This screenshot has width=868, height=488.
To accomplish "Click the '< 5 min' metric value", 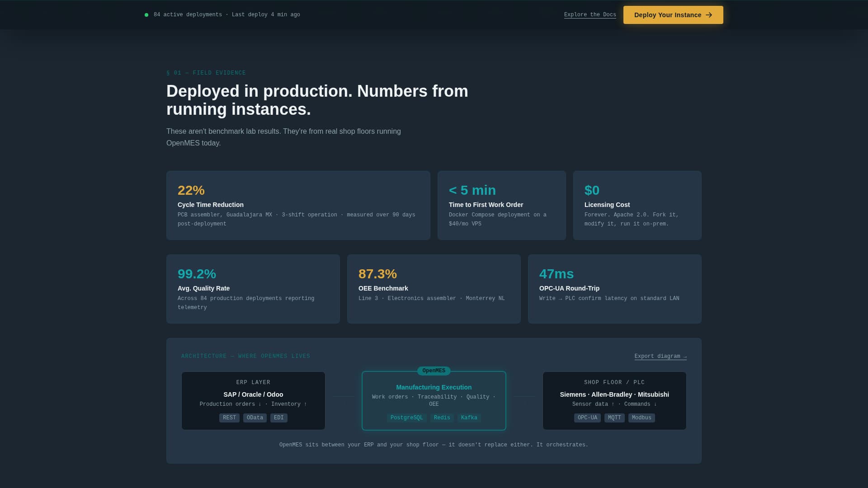I will click(x=472, y=190).
